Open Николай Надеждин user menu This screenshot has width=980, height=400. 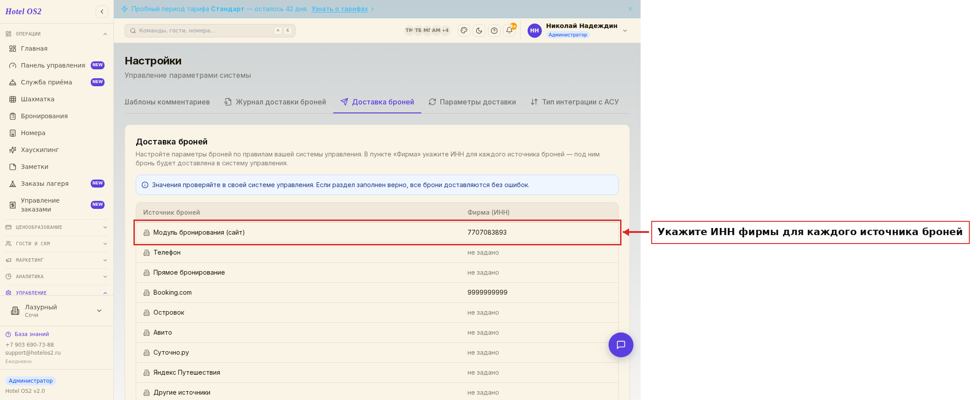tap(578, 31)
